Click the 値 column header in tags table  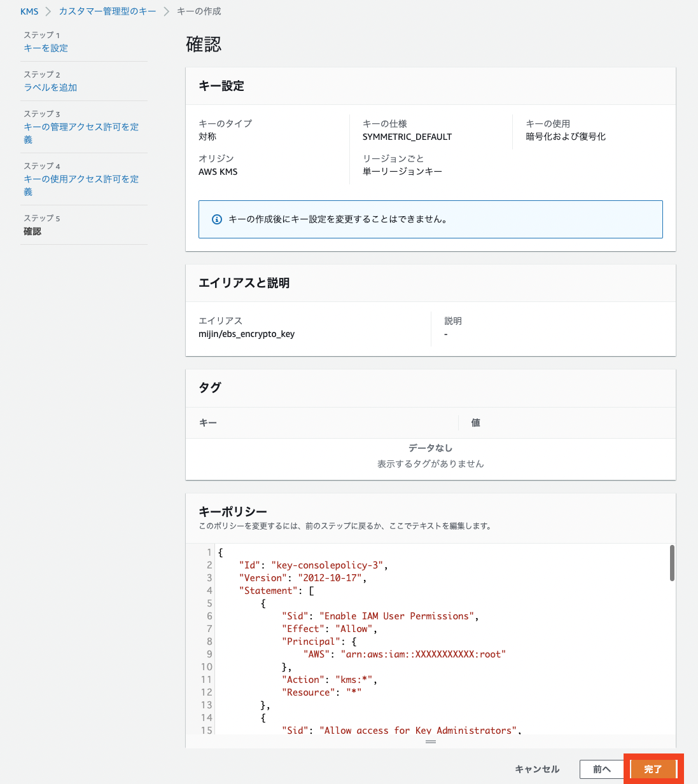(475, 423)
